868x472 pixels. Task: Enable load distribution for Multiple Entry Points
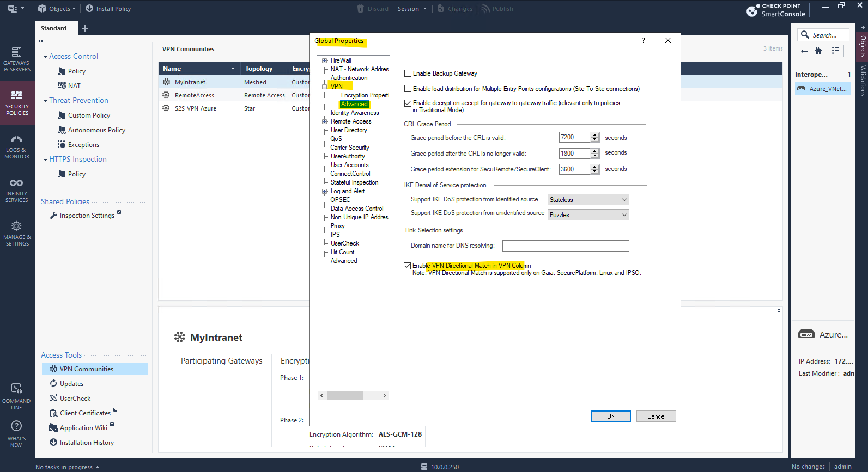[x=408, y=89]
